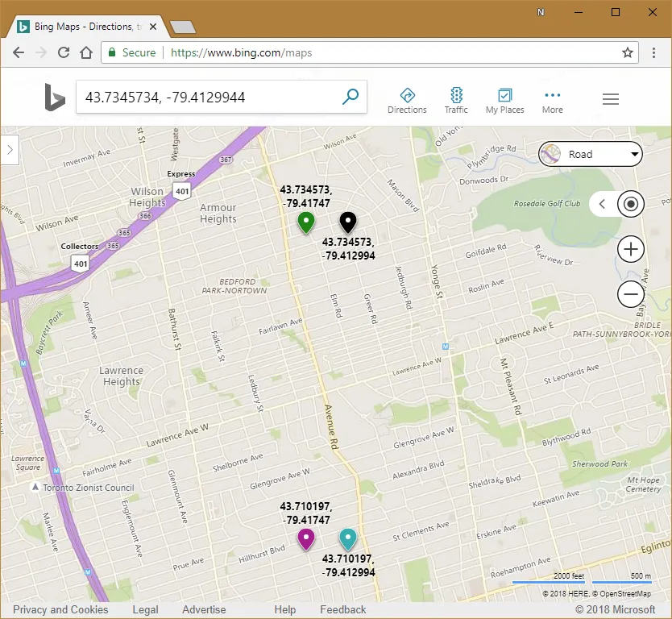Bookmark this page with the star

coord(628,52)
